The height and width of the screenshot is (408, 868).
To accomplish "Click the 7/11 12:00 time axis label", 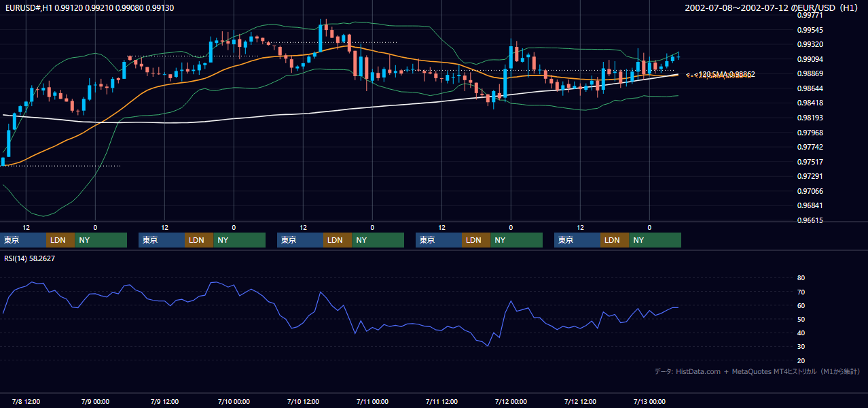I will [x=442, y=401].
